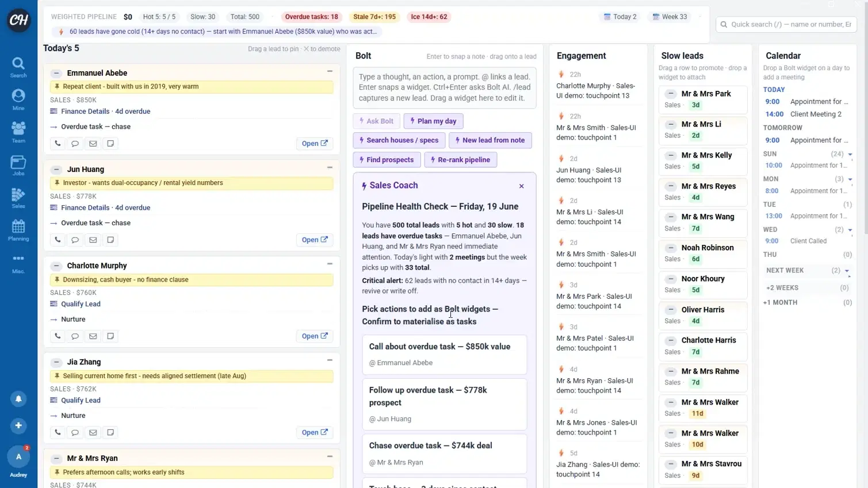Viewport: 868px width, 488px height.
Task: Open Charlotte Murphy lead via Open link
Action: tap(315, 336)
